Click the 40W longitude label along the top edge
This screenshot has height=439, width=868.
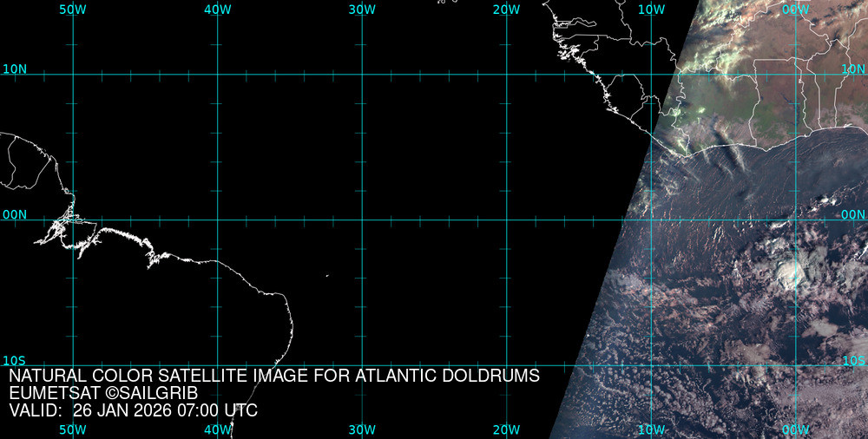pyautogui.click(x=217, y=10)
